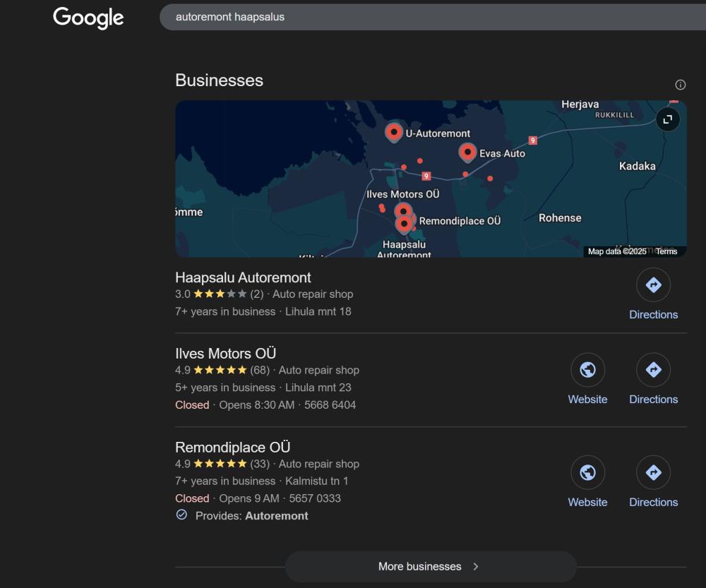
Task: Expand the map to full view
Action: click(667, 119)
